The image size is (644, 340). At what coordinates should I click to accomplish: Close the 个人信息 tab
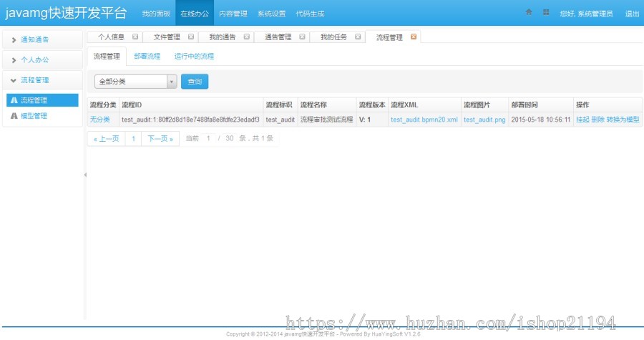tap(135, 37)
